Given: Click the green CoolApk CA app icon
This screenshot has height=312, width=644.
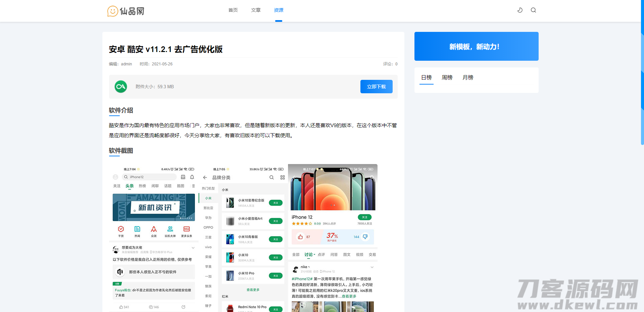Looking at the screenshot, I should [120, 87].
